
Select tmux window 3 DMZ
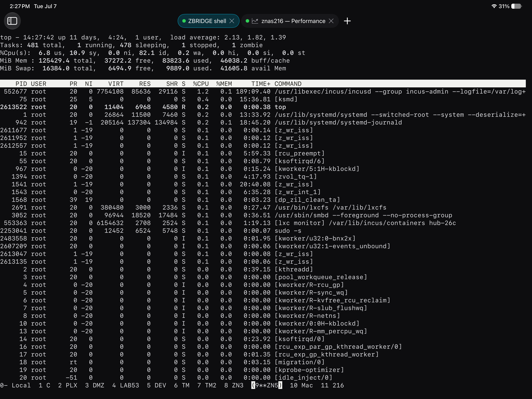tap(95, 385)
